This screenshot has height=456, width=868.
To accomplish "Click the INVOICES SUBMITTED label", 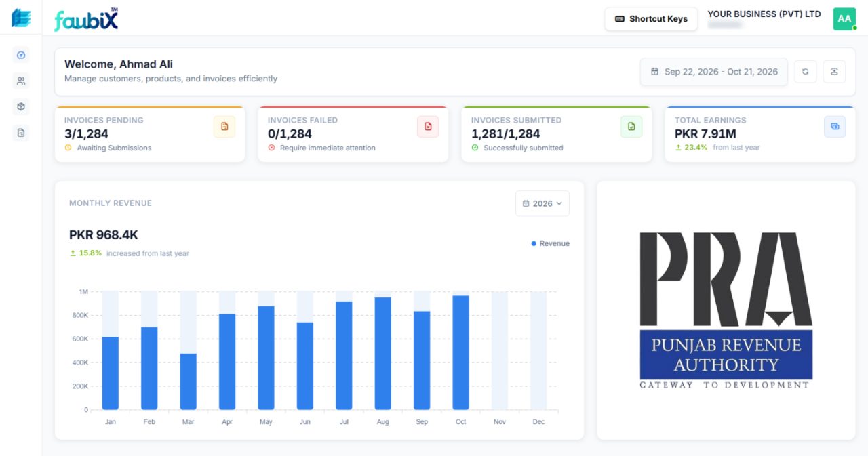I will point(516,120).
